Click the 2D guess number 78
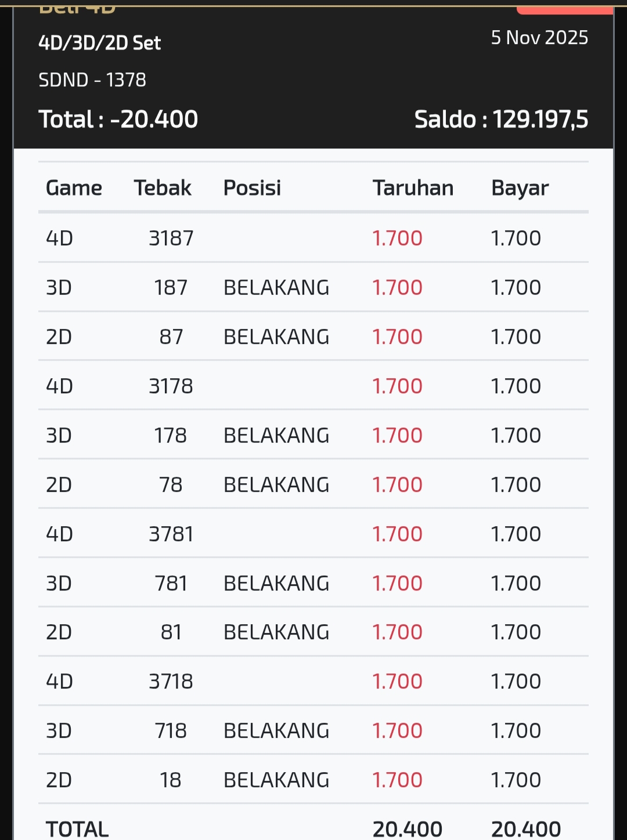The image size is (627, 840). pyautogui.click(x=171, y=485)
